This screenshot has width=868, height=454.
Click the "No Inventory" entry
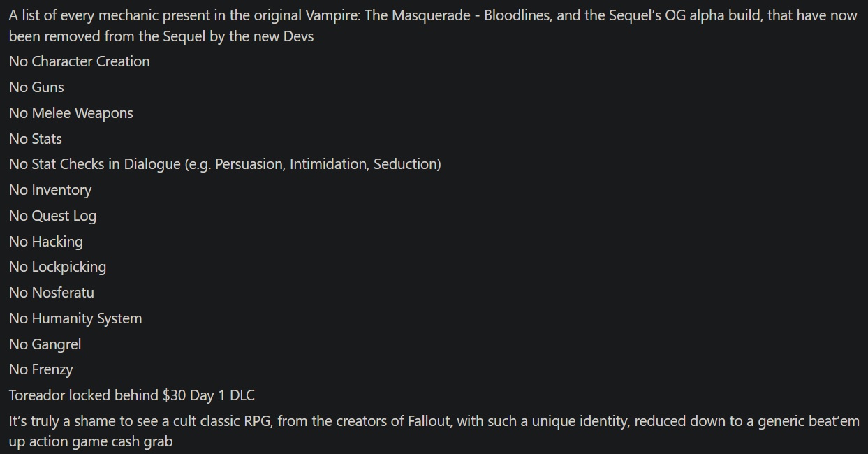pyautogui.click(x=50, y=190)
